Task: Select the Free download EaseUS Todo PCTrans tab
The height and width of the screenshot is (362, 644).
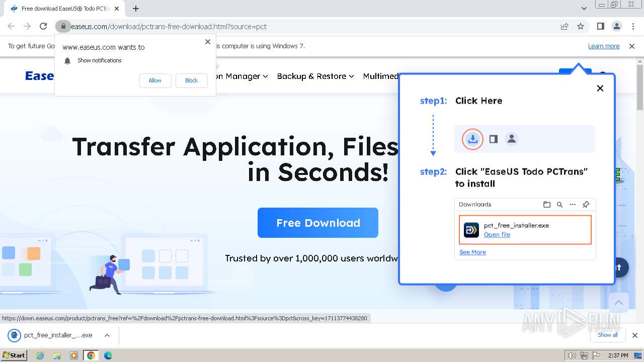Action: 65,9
